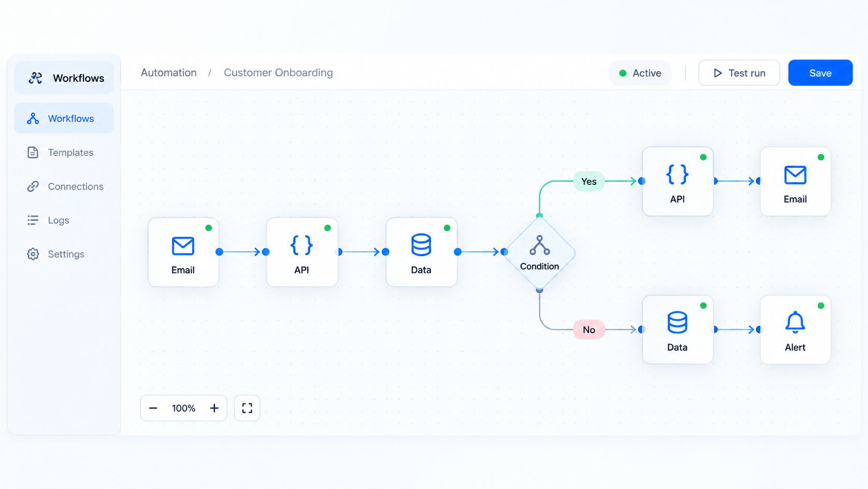Go to Logs section
Screen dimensions: 868x489
[x=64, y=220]
